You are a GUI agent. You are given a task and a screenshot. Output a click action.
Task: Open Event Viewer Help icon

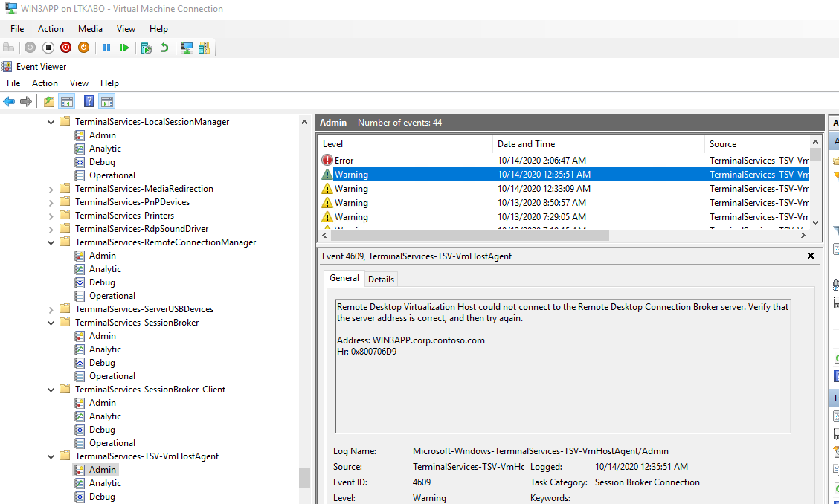point(89,101)
